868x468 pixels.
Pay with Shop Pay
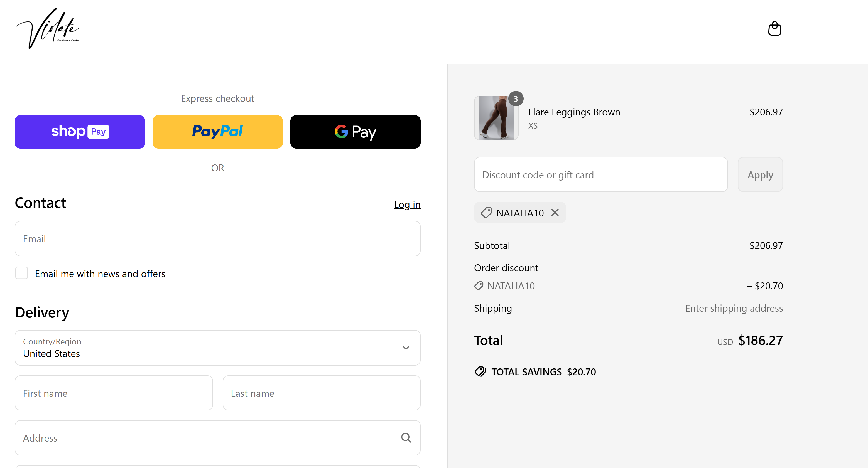80,132
